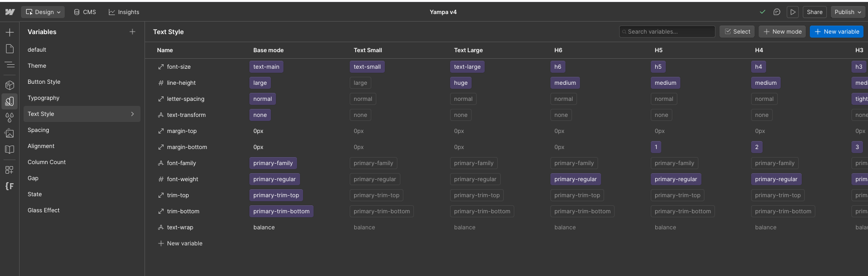Open the Components cube icon
Viewport: 868px width, 276px height.
pos(10,85)
